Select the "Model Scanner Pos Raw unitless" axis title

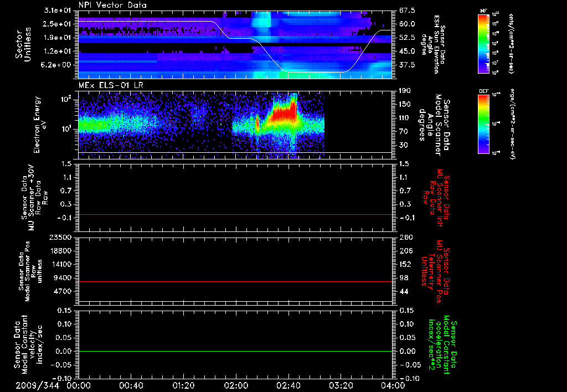30,271
